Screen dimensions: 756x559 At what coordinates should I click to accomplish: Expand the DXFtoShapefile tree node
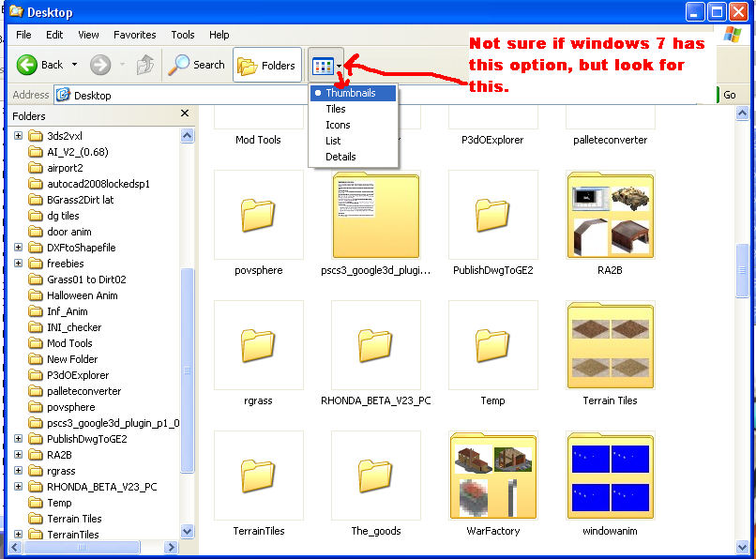click(19, 248)
